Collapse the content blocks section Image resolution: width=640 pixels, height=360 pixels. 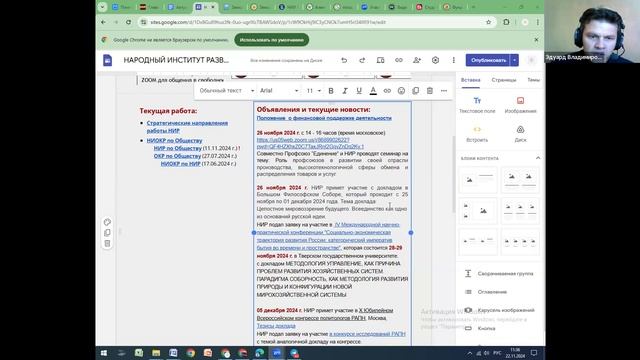538,158
